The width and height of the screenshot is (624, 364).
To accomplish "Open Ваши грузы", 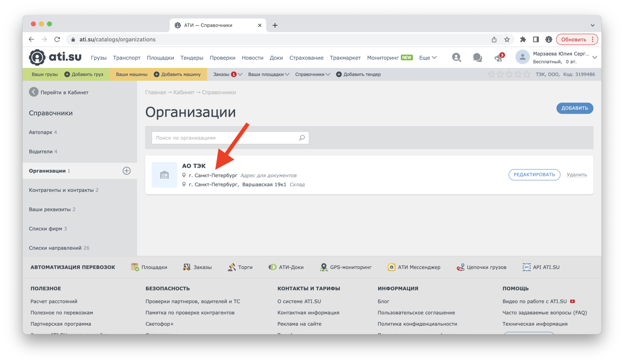I will [x=45, y=74].
